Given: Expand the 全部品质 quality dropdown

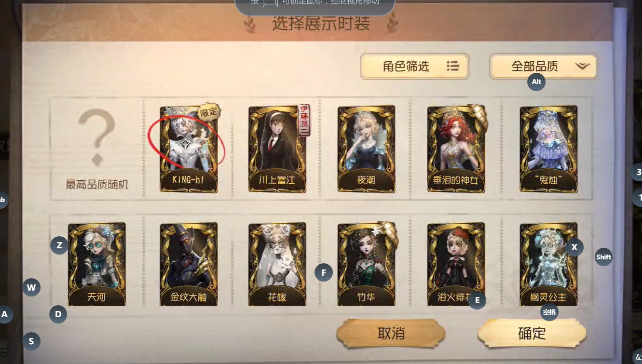Looking at the screenshot, I should pyautogui.click(x=544, y=66).
